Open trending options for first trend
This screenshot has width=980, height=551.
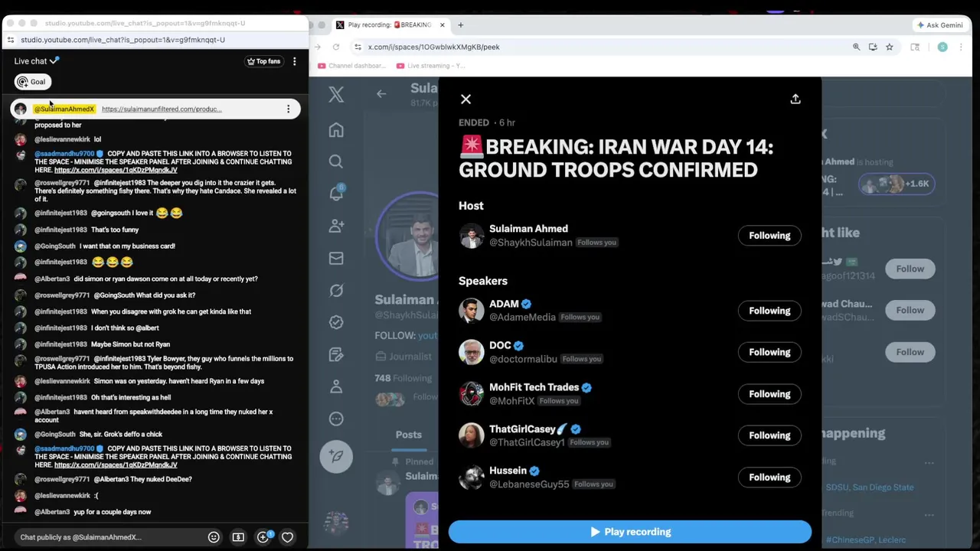(x=929, y=463)
